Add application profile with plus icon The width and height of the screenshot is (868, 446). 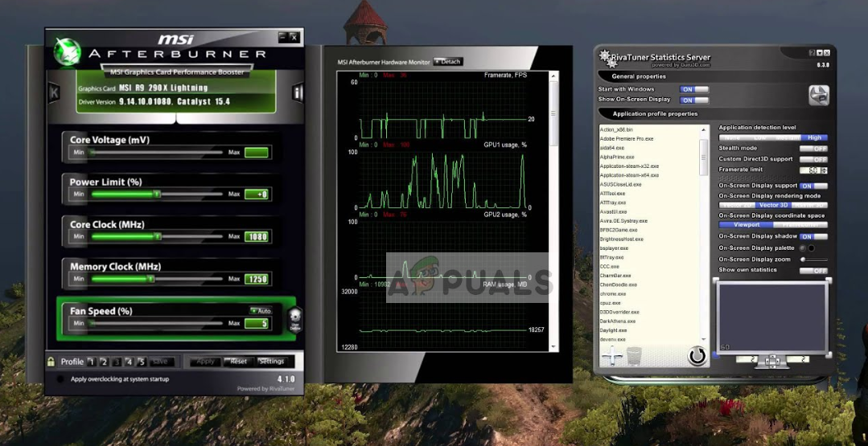611,356
